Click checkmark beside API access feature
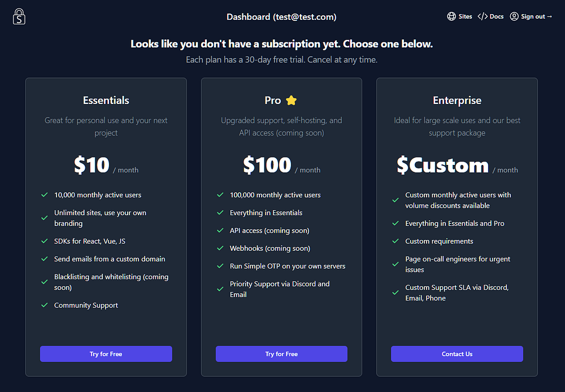 tap(220, 230)
